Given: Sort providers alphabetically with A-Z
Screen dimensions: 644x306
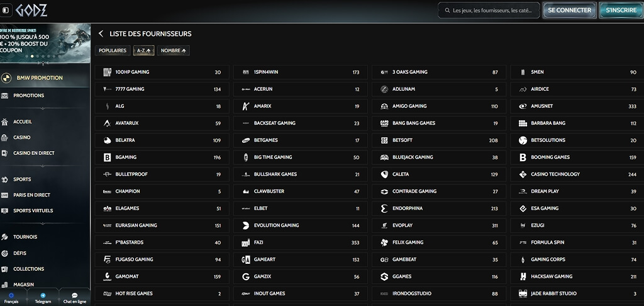Looking at the screenshot, I should [x=144, y=50].
